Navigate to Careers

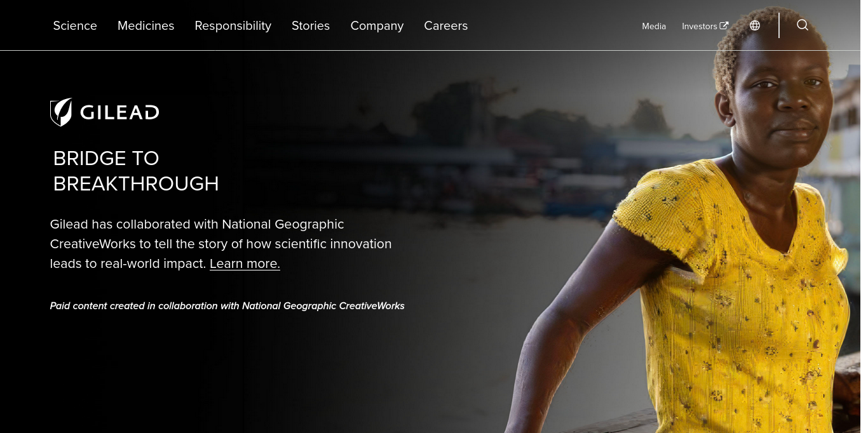pyautogui.click(x=445, y=25)
